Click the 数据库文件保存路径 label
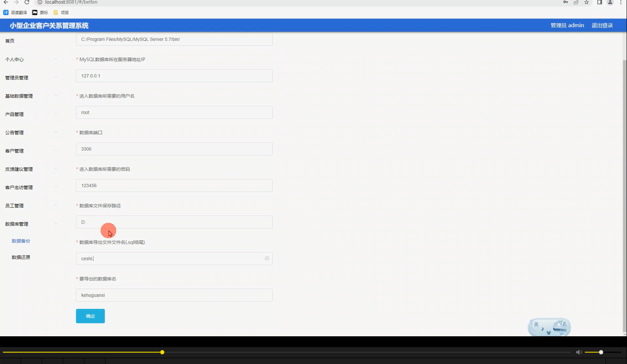The width and height of the screenshot is (627, 364). [x=100, y=206]
